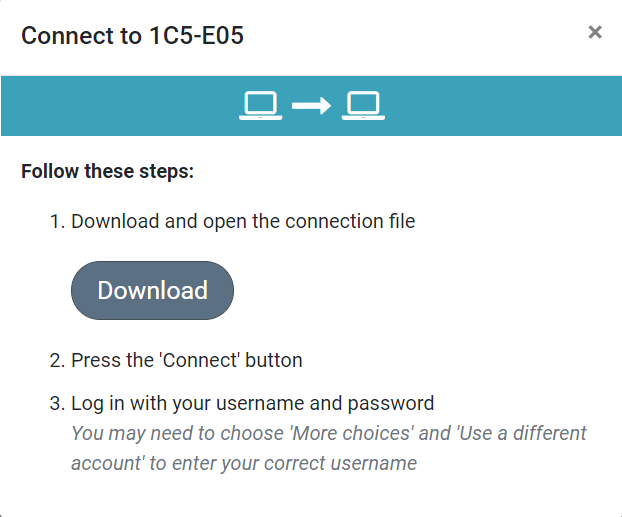Click the word 'password' in step three
Image resolution: width=622 pixels, height=517 pixels.
[391, 404]
